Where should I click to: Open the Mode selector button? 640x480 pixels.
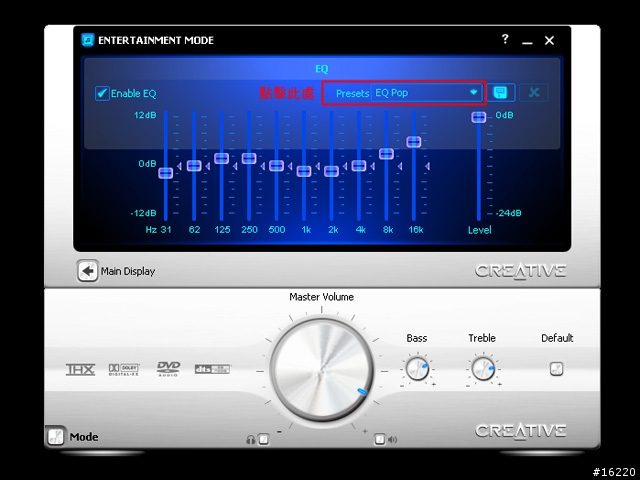tap(55, 436)
